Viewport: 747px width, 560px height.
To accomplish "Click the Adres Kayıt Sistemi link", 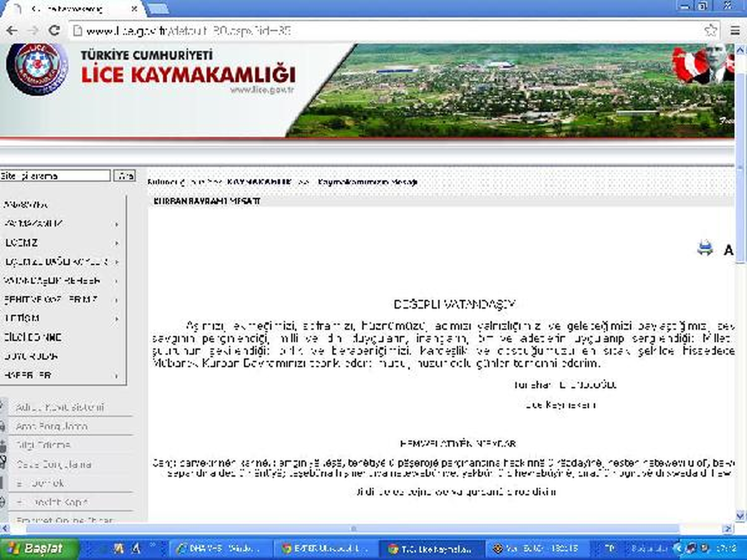I will 60,408.
